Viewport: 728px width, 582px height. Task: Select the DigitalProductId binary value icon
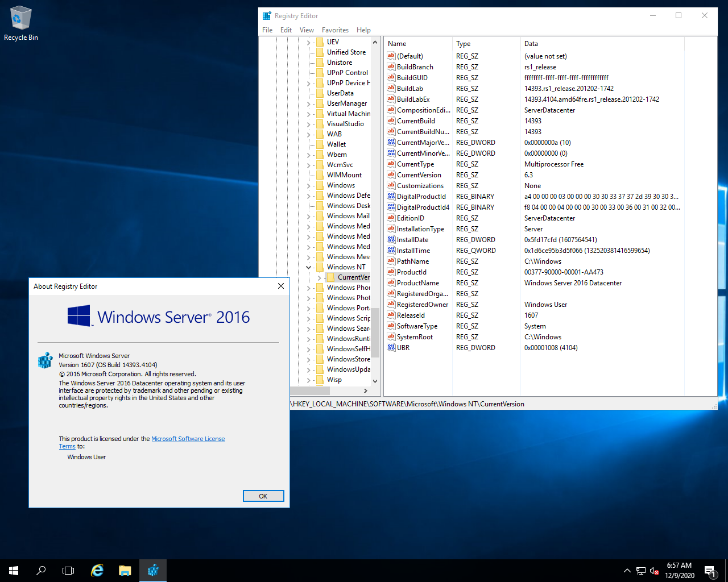click(391, 196)
